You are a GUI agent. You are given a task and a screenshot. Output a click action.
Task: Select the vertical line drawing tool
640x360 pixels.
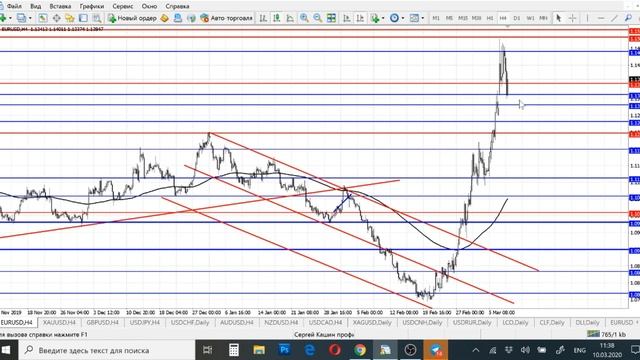[587, 18]
